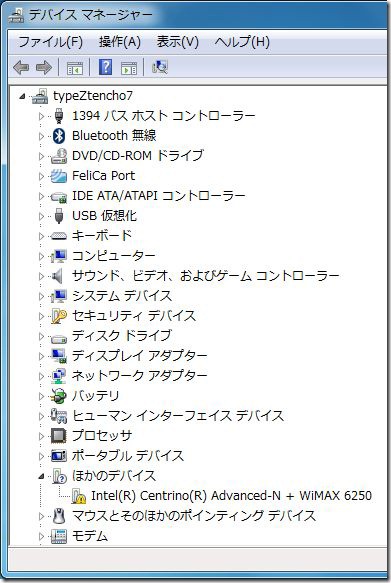Screen dimensions: 391x583
Task: Select Intel(R) Centrino(R) Advanced-N + WiMAX 6250
Action: click(x=231, y=496)
